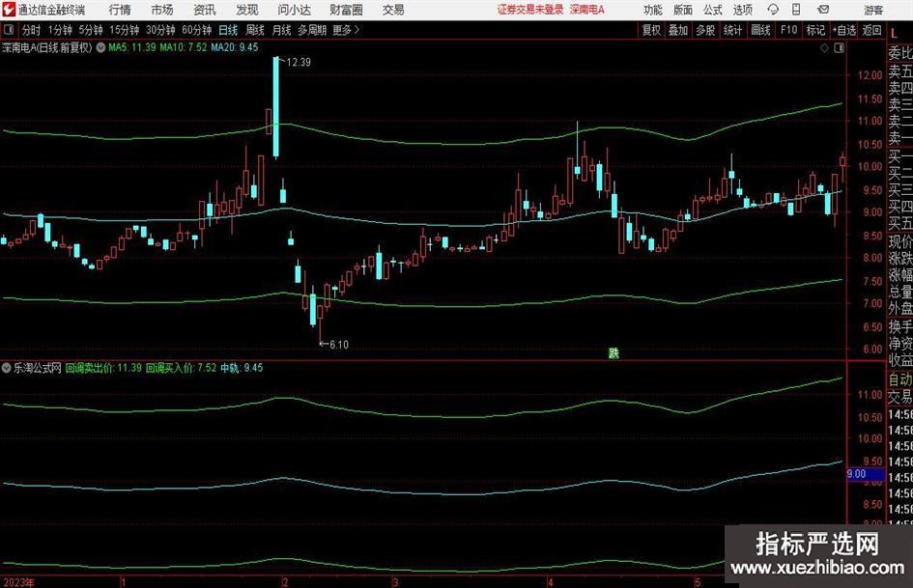Click the customer service headset icon
913x588 pixels.
click(x=773, y=10)
